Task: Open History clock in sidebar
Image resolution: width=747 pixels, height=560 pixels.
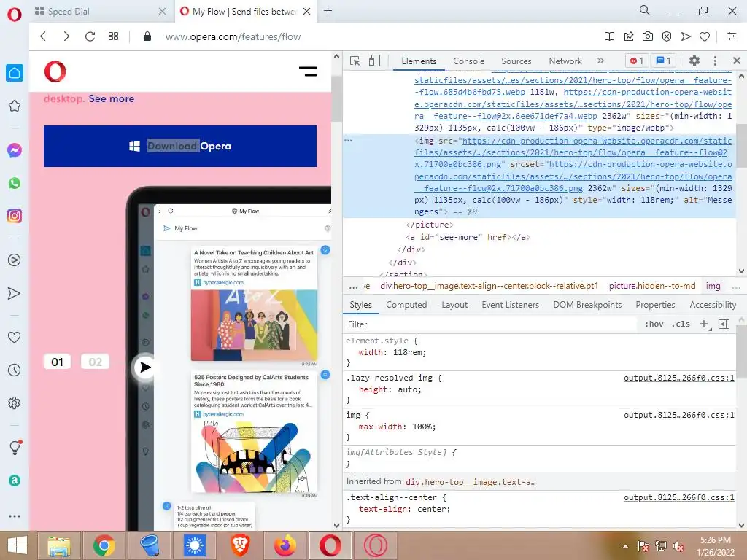Action: pyautogui.click(x=15, y=370)
